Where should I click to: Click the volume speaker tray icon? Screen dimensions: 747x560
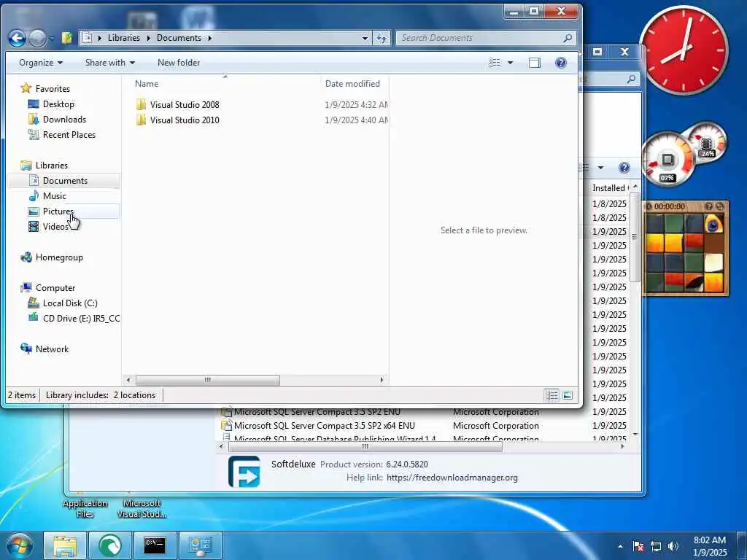click(x=673, y=546)
